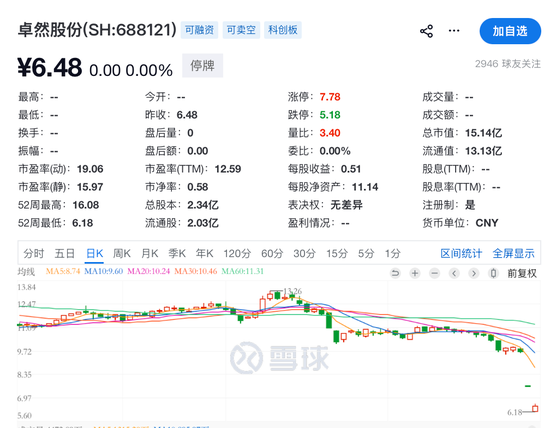Switch to the 30分 chart tab

click(x=304, y=253)
